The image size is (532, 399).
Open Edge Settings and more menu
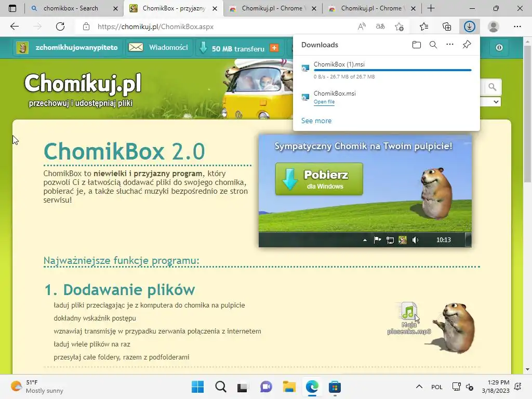pyautogui.click(x=517, y=26)
